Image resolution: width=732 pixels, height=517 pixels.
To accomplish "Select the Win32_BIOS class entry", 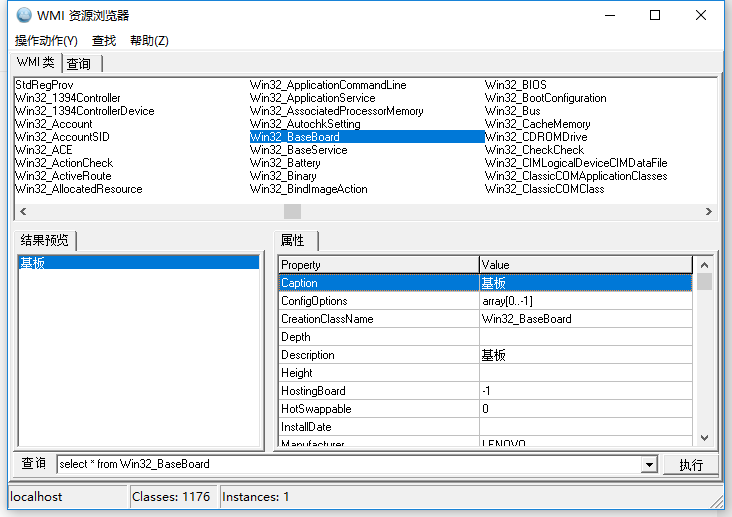I will 516,85.
